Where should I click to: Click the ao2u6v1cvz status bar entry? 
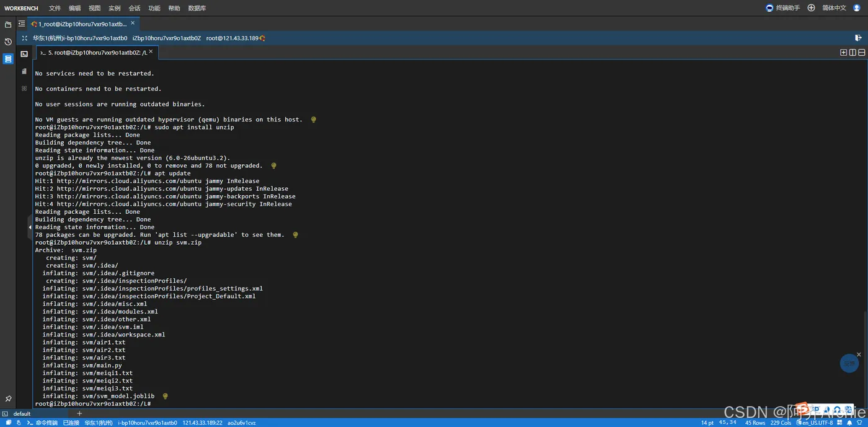pyautogui.click(x=242, y=423)
